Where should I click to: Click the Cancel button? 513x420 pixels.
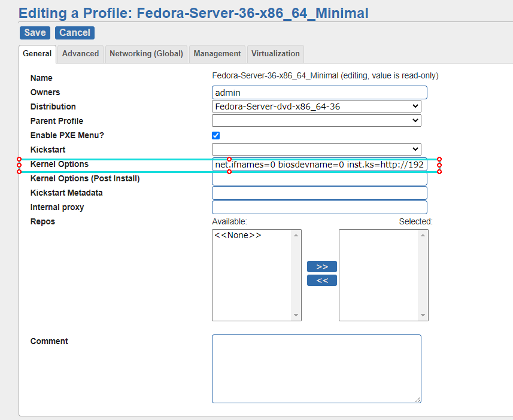[75, 33]
